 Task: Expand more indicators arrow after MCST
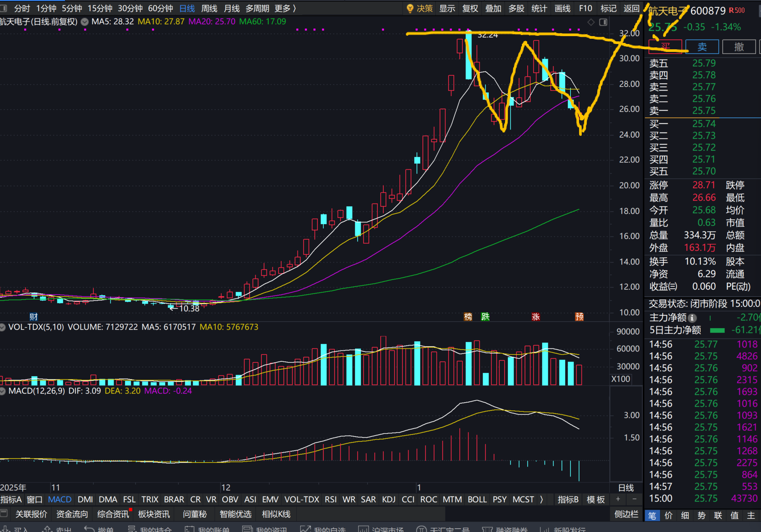pos(541,499)
